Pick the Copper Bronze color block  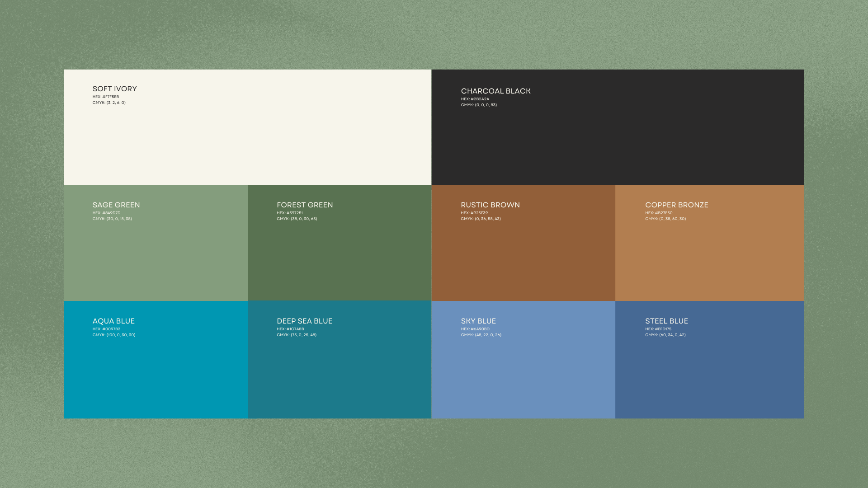coord(709,258)
